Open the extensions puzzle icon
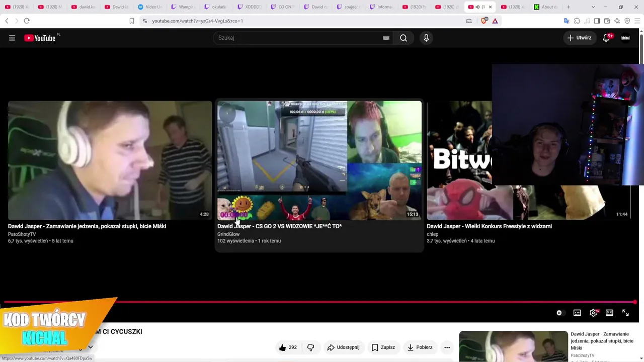 577,21
